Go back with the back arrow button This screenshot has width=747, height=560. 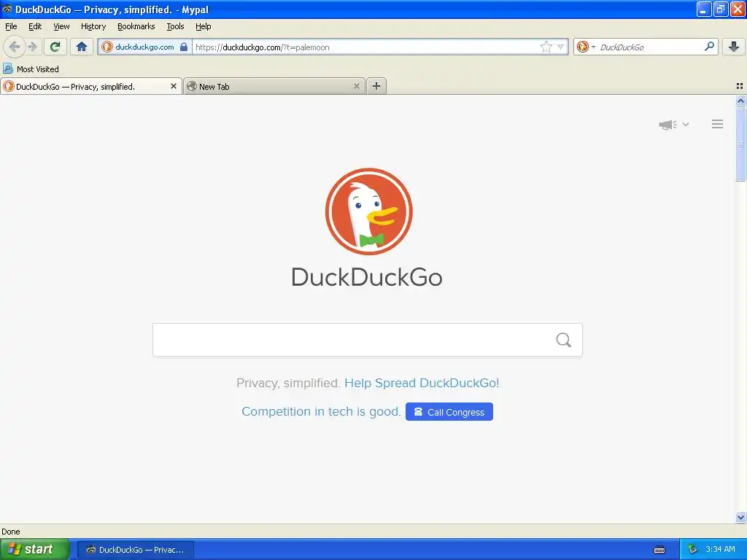point(15,47)
